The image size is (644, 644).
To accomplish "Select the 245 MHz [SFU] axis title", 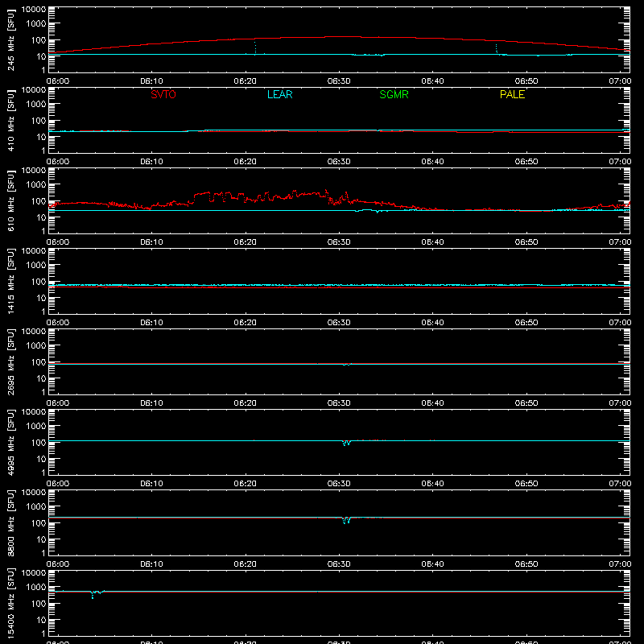I will click(x=10, y=39).
